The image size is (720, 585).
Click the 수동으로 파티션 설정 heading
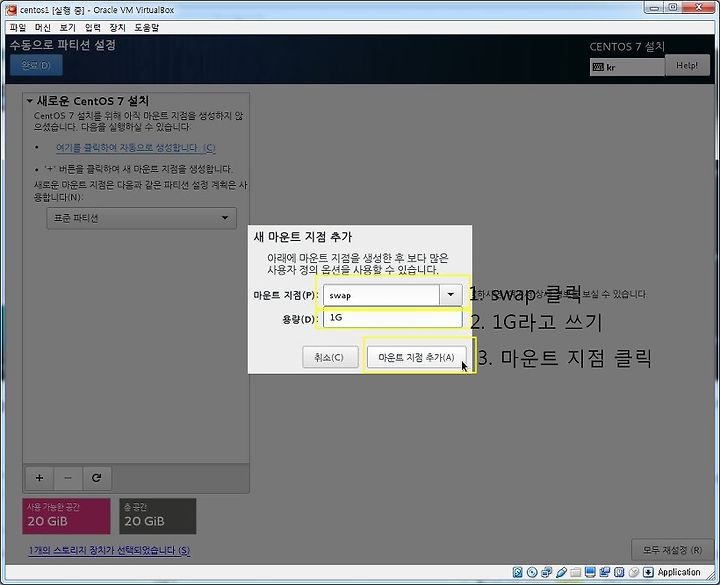[62, 45]
